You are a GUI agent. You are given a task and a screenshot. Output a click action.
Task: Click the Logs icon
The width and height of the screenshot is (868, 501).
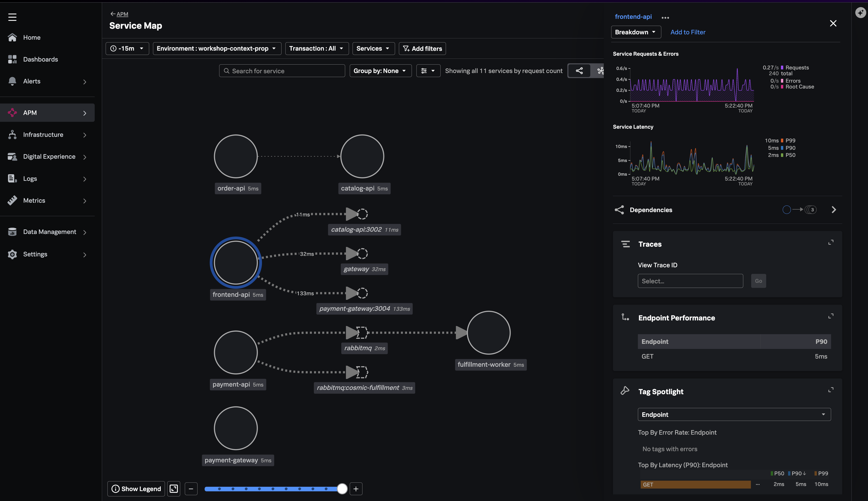(x=12, y=179)
